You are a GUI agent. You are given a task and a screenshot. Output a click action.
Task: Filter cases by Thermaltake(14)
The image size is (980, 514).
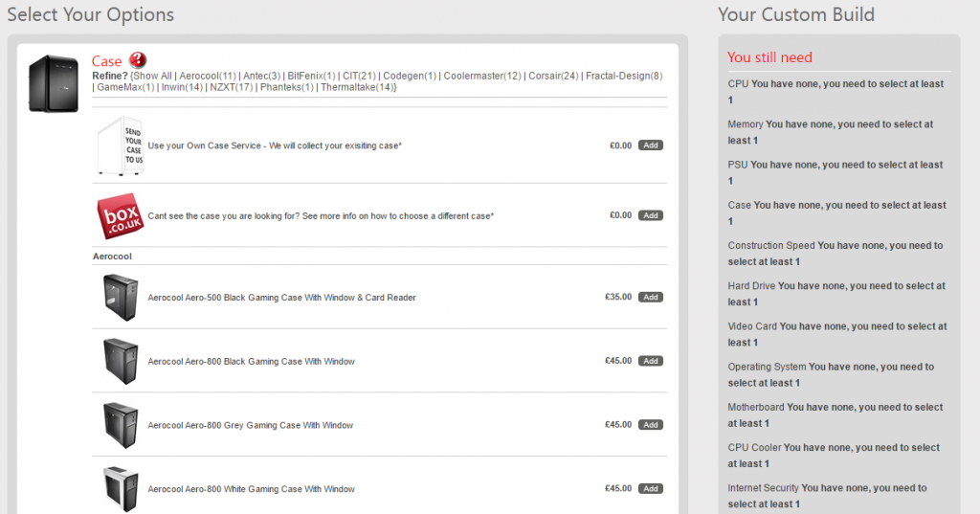point(357,87)
